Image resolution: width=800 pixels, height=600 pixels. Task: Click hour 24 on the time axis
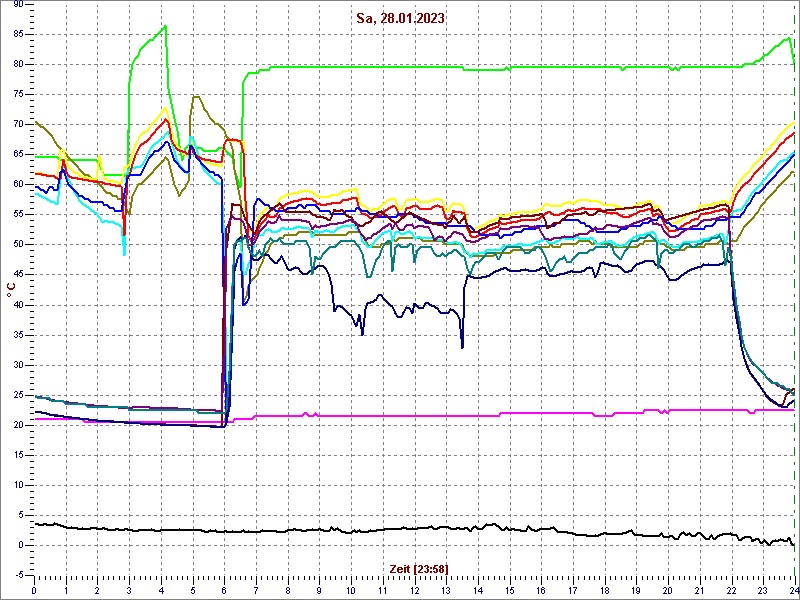click(x=793, y=588)
